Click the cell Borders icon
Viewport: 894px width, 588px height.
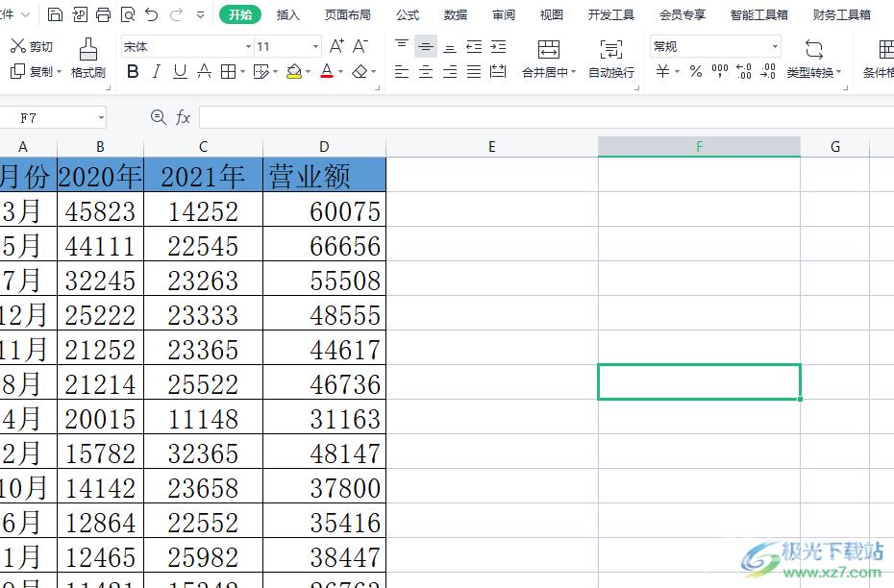228,71
